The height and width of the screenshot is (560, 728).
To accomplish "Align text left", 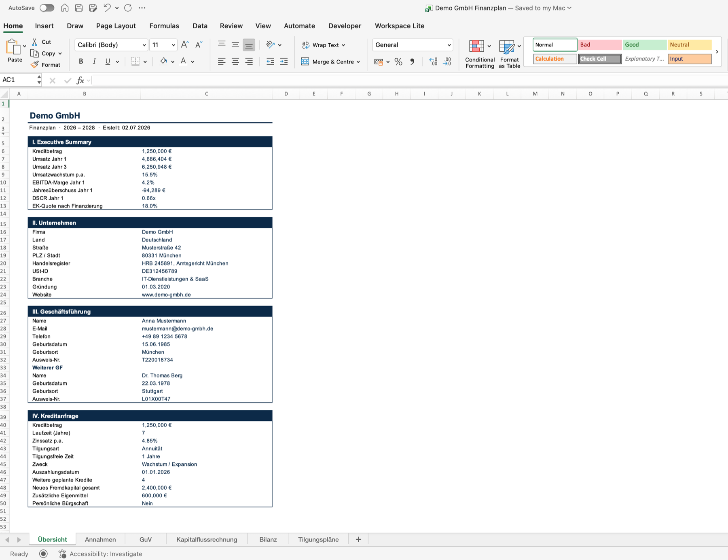I will [222, 62].
